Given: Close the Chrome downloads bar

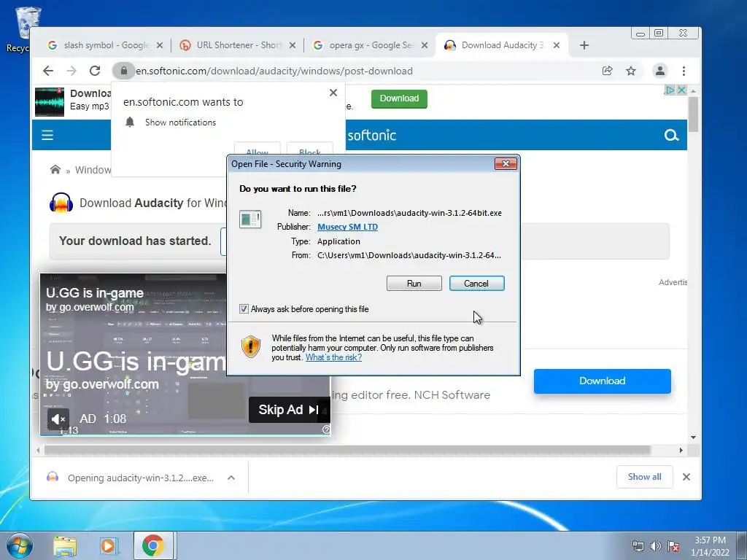Looking at the screenshot, I should click(x=686, y=477).
